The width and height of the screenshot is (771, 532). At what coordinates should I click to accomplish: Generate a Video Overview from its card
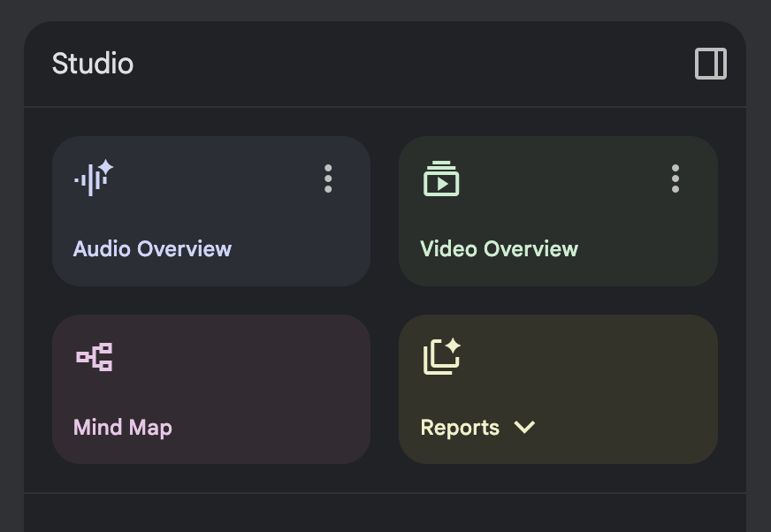[x=558, y=211]
